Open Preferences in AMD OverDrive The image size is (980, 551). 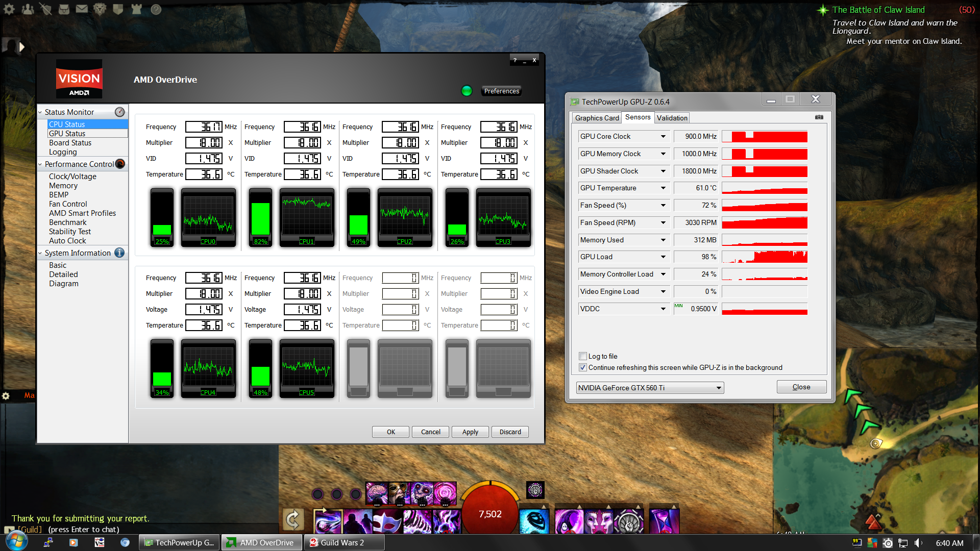(502, 91)
